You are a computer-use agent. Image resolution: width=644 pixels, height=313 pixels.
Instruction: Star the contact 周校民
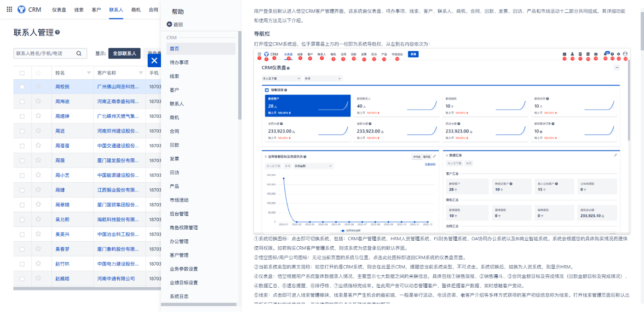coord(38,87)
